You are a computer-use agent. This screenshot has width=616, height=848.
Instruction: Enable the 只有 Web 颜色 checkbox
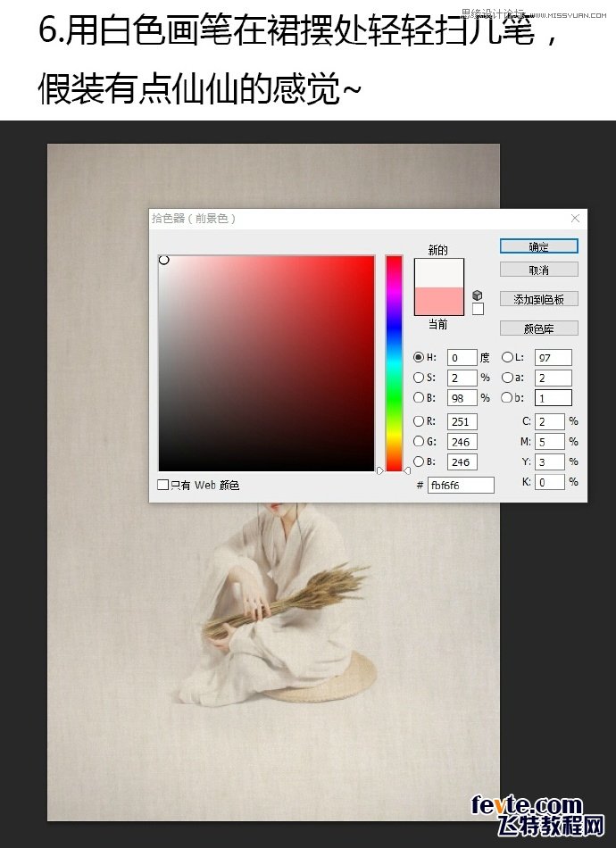[x=162, y=485]
